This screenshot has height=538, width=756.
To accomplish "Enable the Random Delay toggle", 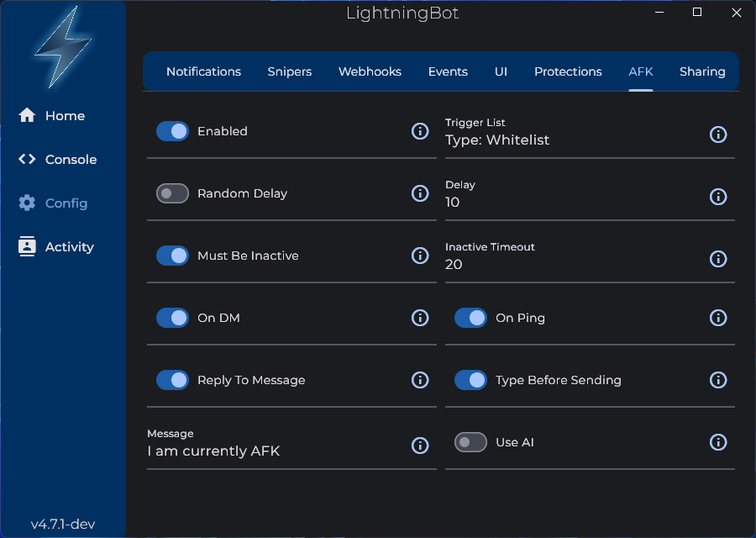I will pyautogui.click(x=172, y=193).
